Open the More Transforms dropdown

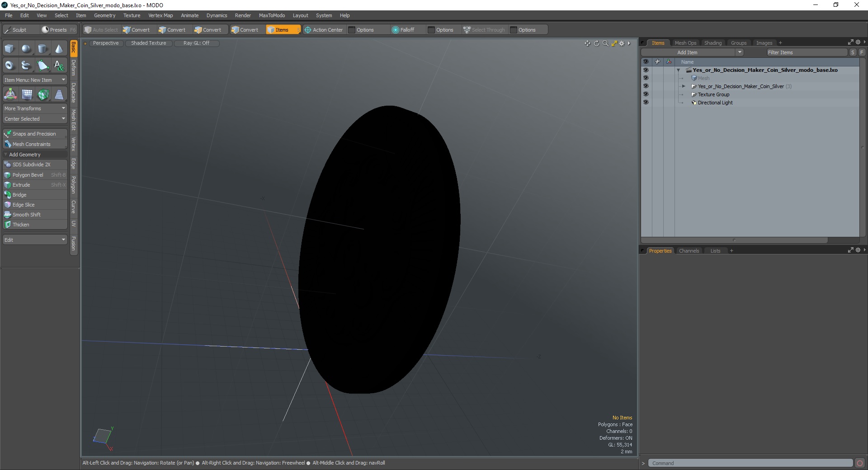tap(35, 108)
